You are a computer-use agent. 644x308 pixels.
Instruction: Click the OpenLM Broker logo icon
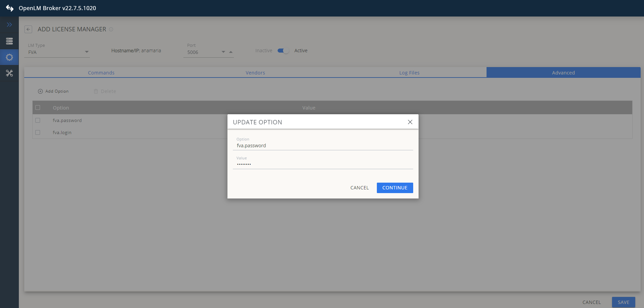10,8
